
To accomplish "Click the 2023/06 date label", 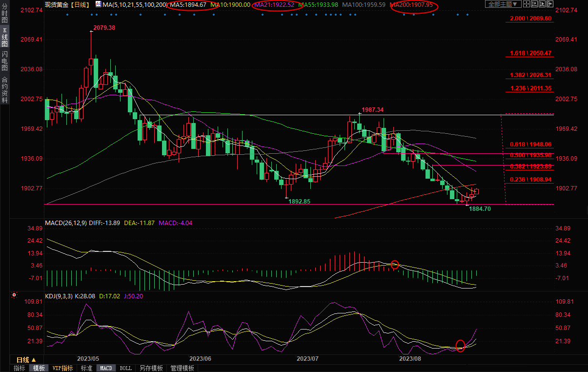I will click(200, 358).
